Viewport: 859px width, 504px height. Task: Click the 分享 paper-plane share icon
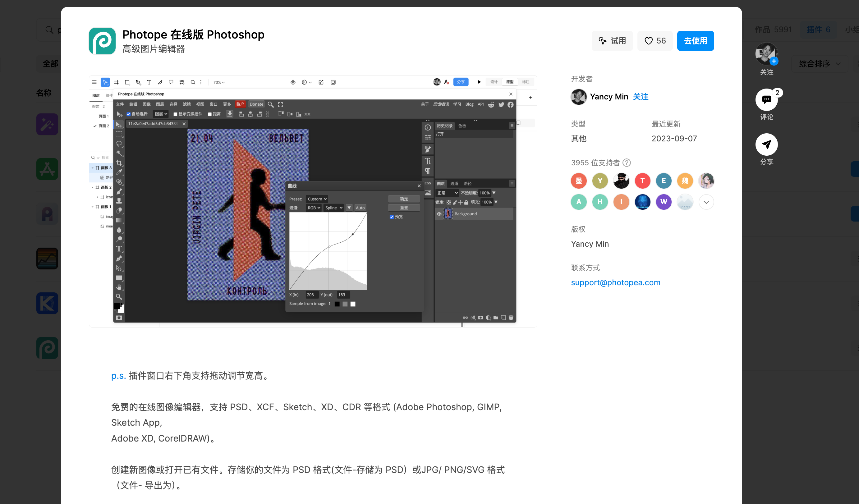tap(767, 144)
